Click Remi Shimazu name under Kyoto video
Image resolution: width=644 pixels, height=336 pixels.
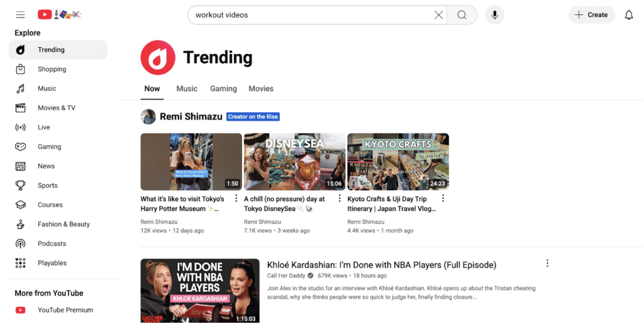(x=366, y=222)
